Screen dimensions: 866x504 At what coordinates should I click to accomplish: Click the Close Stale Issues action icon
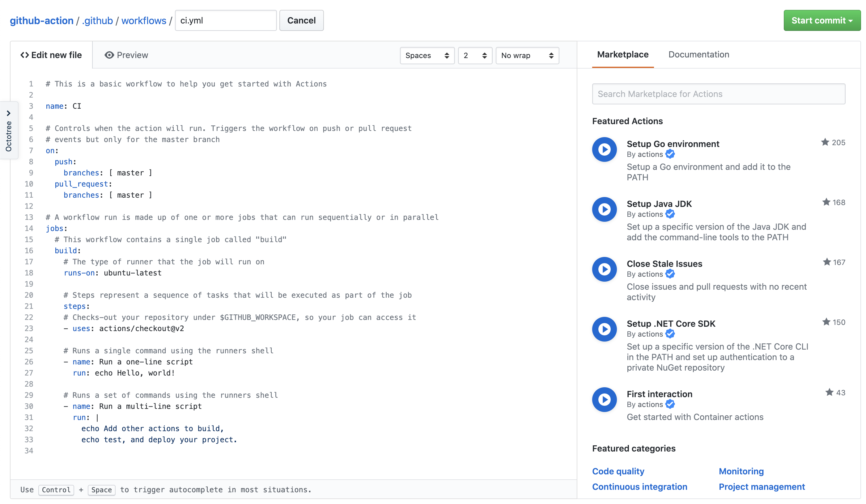[x=604, y=269]
